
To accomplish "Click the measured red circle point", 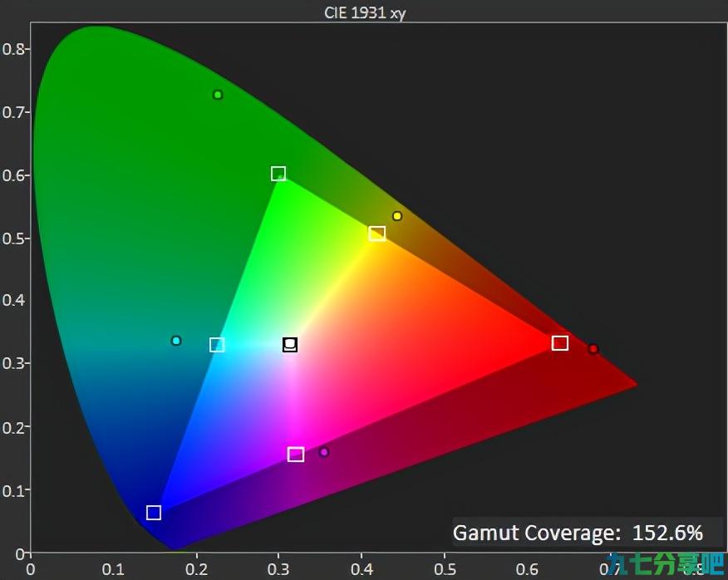I will tap(593, 349).
